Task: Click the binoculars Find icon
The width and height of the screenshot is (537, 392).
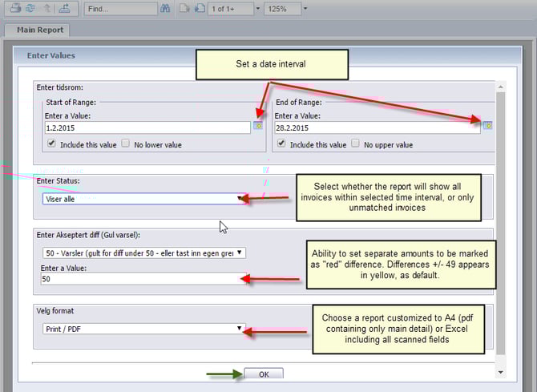Action: click(165, 8)
